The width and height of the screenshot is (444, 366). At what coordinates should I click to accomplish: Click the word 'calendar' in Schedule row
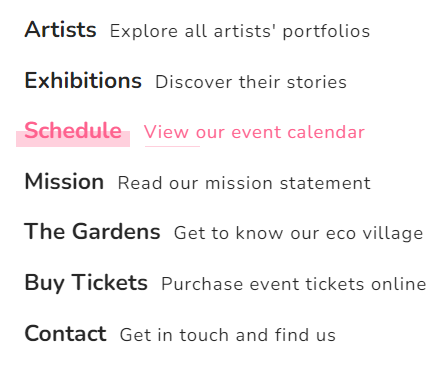click(x=326, y=132)
